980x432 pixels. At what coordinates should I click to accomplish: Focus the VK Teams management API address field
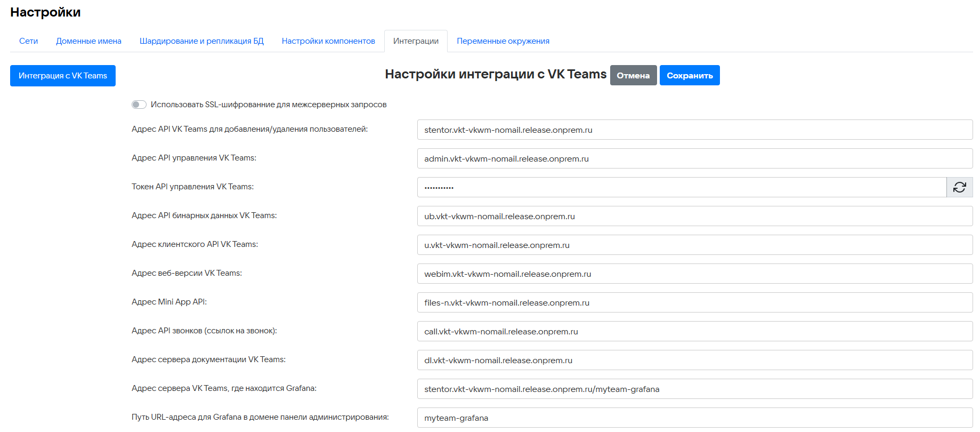click(x=694, y=158)
